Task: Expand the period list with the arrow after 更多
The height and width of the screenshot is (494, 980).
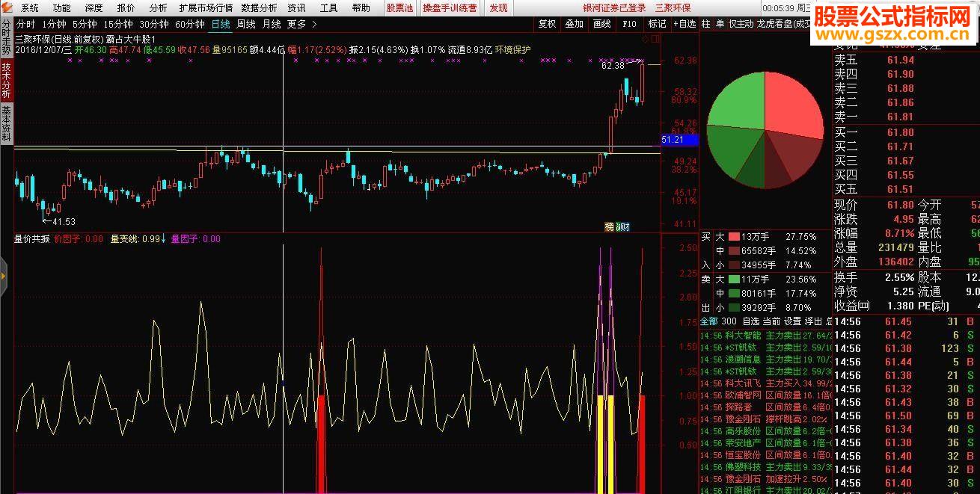Action: click(314, 24)
